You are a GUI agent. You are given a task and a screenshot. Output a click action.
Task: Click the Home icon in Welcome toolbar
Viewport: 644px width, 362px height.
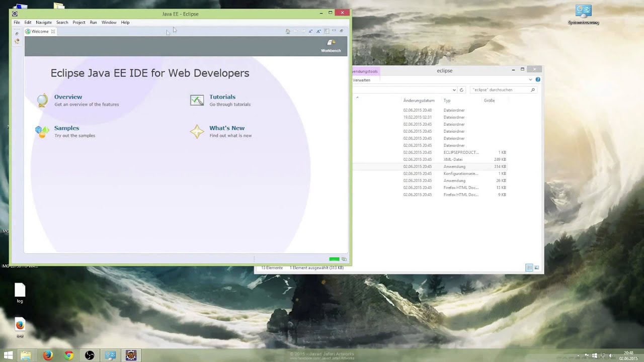tap(288, 31)
